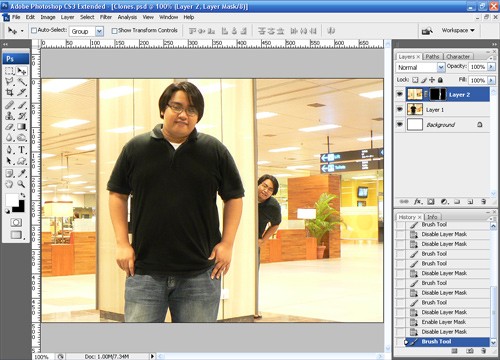Open the Filter menu

(x=106, y=17)
